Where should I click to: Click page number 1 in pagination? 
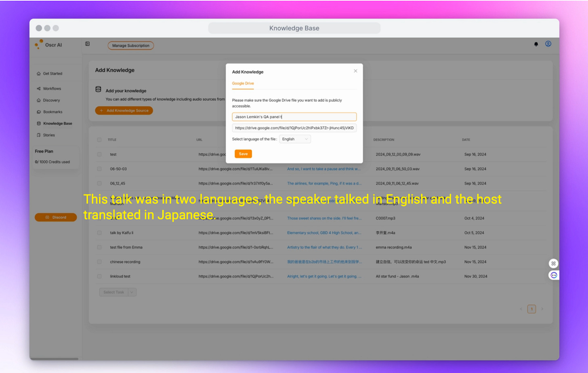[531, 309]
